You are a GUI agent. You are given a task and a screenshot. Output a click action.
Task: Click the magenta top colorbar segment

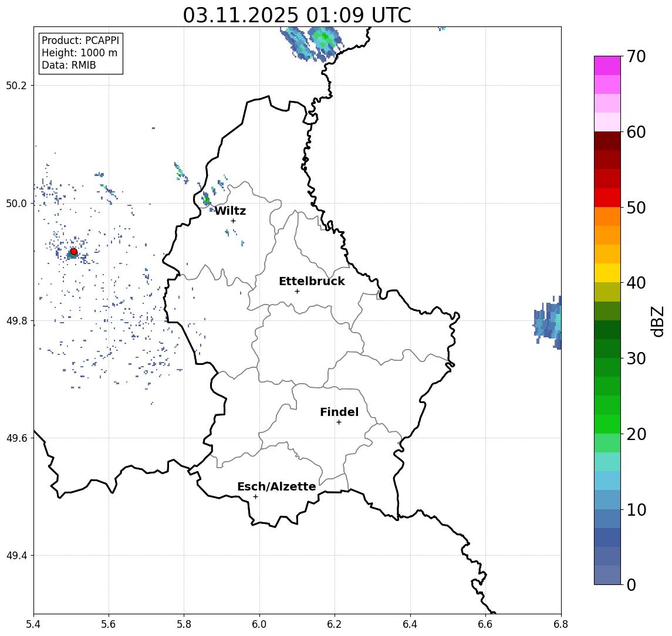point(607,66)
